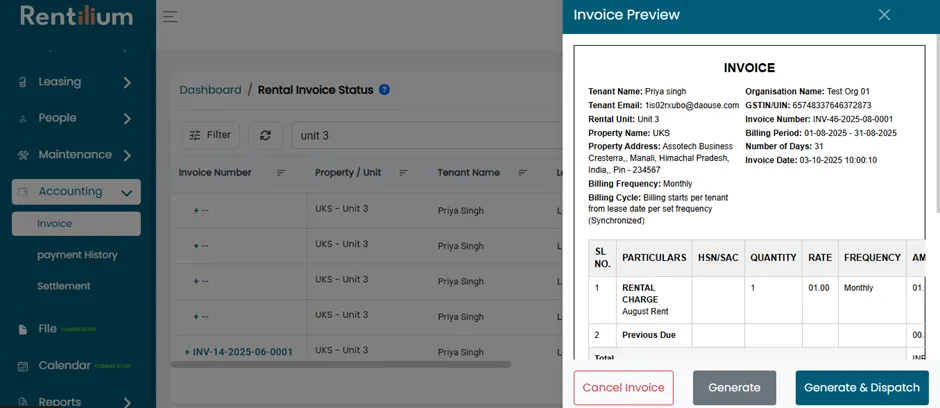Viewport: 940px width, 408px height.
Task: Click the search field containing unit 3
Action: click(427, 135)
